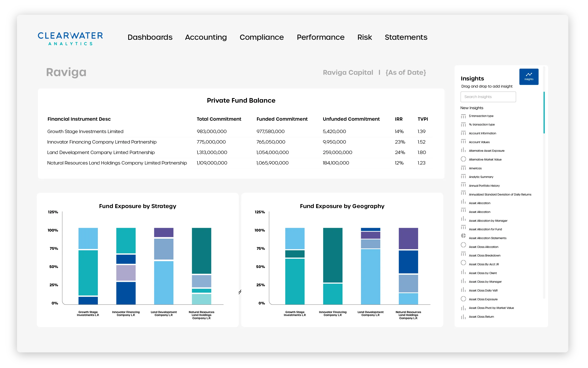
Task: Click bar chart icon beside Alternative Asset Exposure
Action: point(463,150)
